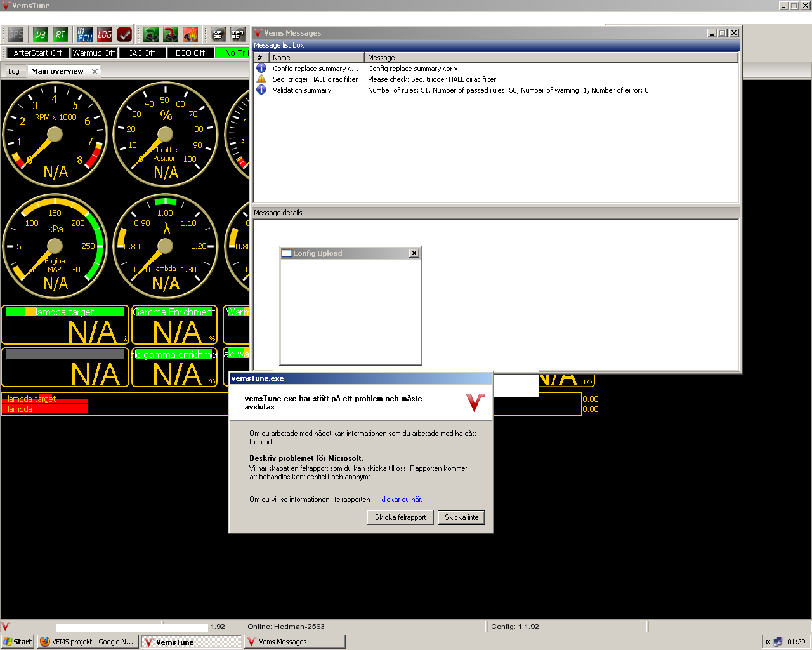The height and width of the screenshot is (650, 812).
Task: Click the 'alc gamma enrichme' N/A display box
Action: tap(174, 367)
